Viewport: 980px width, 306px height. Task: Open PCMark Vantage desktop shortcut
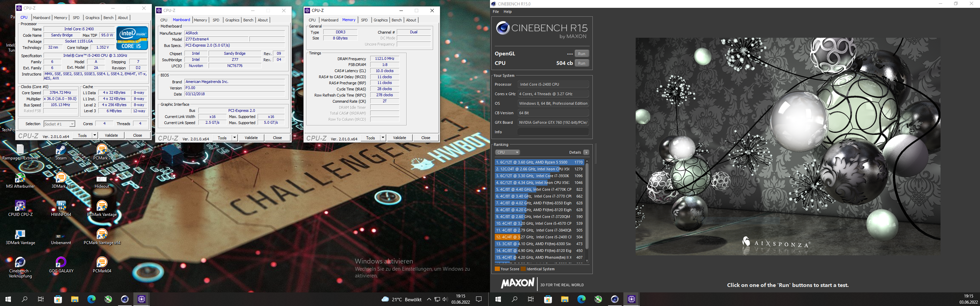[102, 209]
